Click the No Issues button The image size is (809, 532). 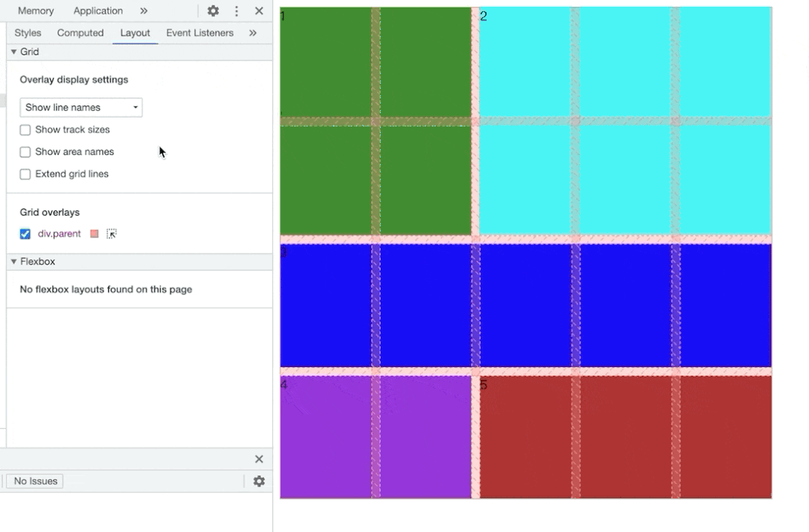[35, 481]
